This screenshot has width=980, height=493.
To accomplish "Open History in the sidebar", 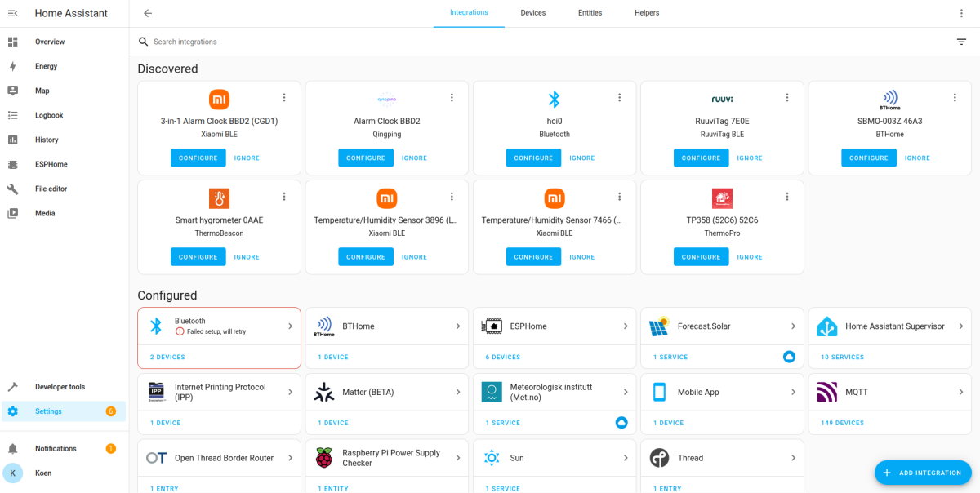I will 65,140.
